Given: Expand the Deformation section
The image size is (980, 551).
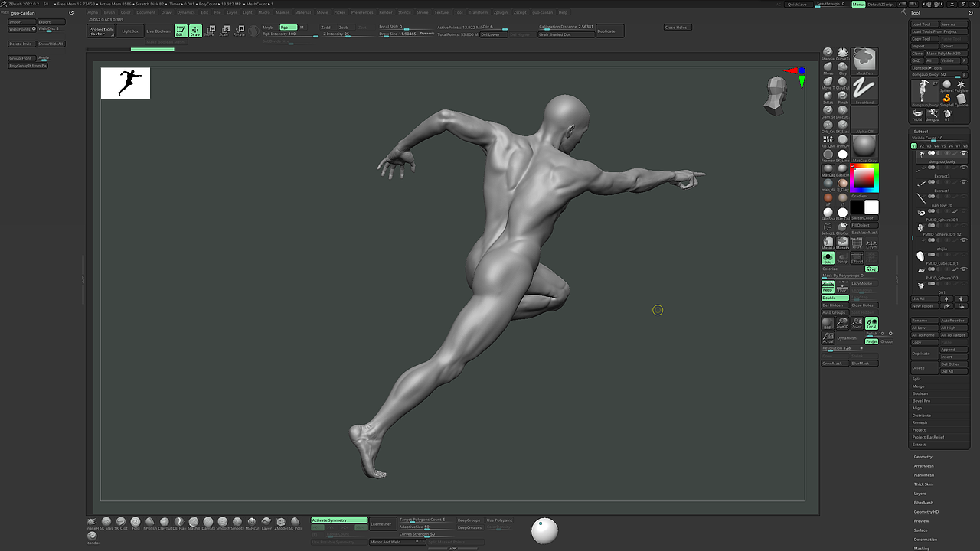Looking at the screenshot, I should [926, 540].
